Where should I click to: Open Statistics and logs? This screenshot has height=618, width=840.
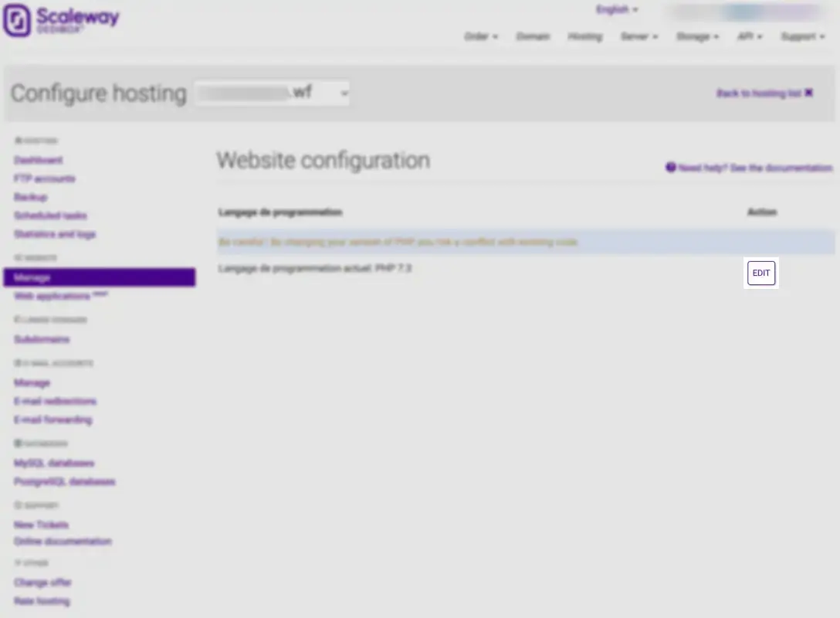55,234
